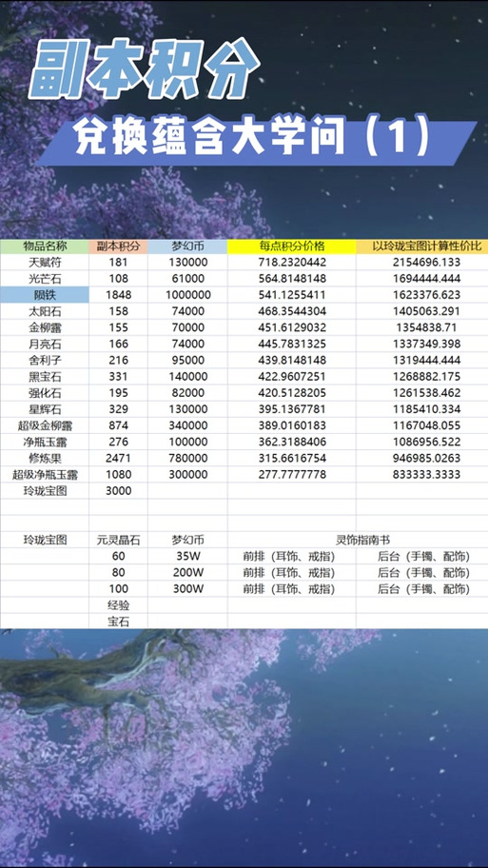Click the 200W cell
Screen dimensions: 488x868
187,572
